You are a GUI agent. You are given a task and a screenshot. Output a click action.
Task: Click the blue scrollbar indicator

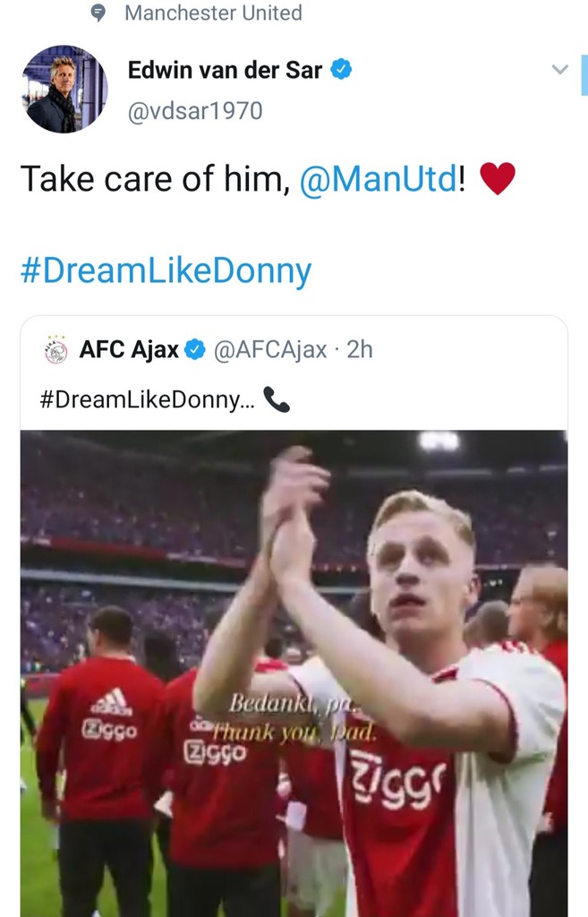point(584,75)
